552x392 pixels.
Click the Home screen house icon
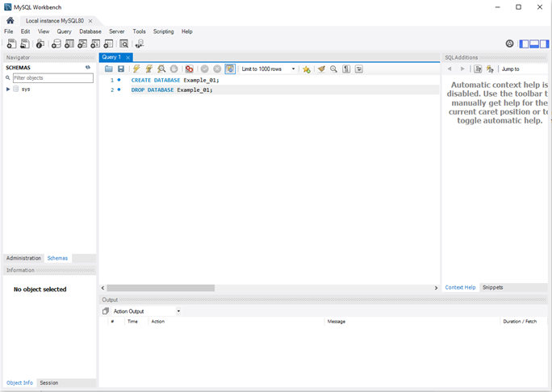10,20
